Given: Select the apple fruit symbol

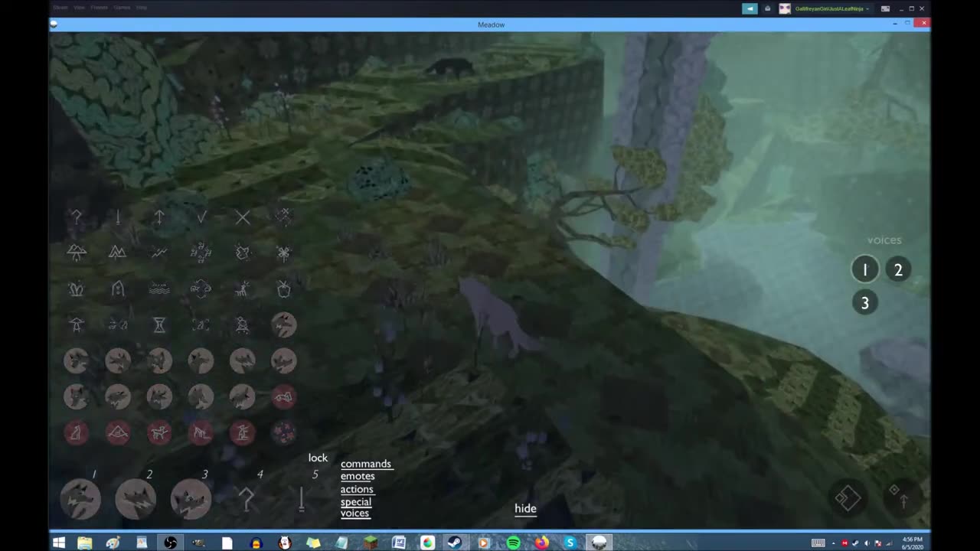Looking at the screenshot, I should [284, 289].
